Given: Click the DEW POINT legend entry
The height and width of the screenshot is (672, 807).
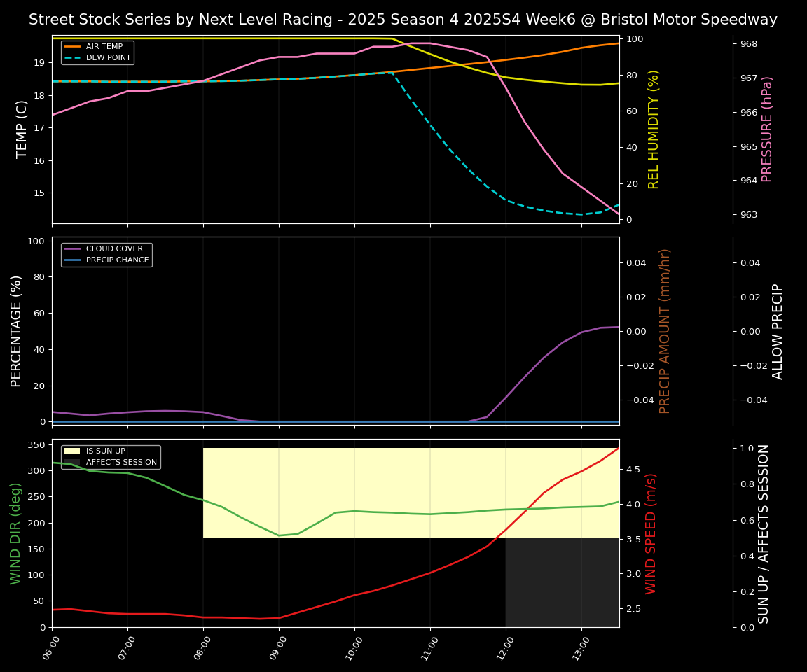Looking at the screenshot, I should click(x=108, y=58).
